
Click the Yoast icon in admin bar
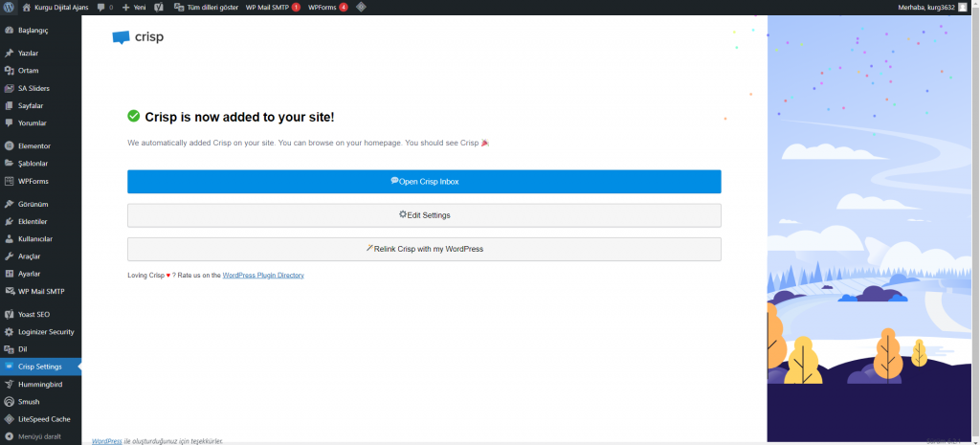[x=159, y=8]
